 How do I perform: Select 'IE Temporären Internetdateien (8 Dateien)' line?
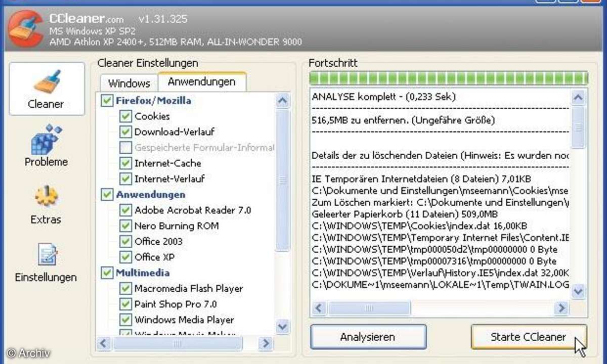pos(421,178)
